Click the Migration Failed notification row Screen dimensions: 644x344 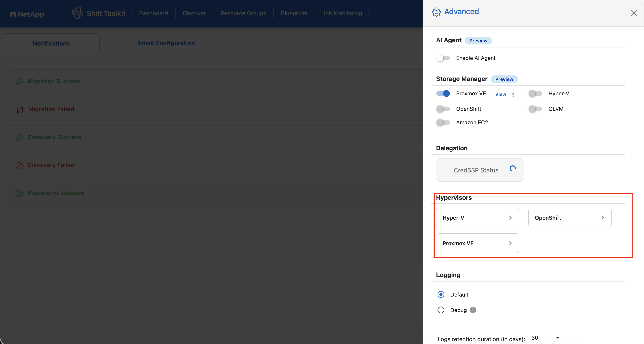[216, 109]
